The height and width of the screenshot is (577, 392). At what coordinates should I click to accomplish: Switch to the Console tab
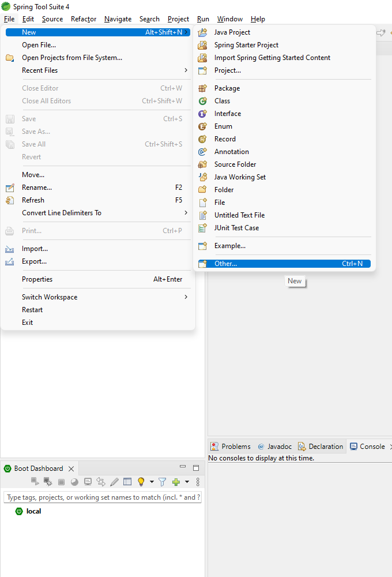click(x=367, y=447)
